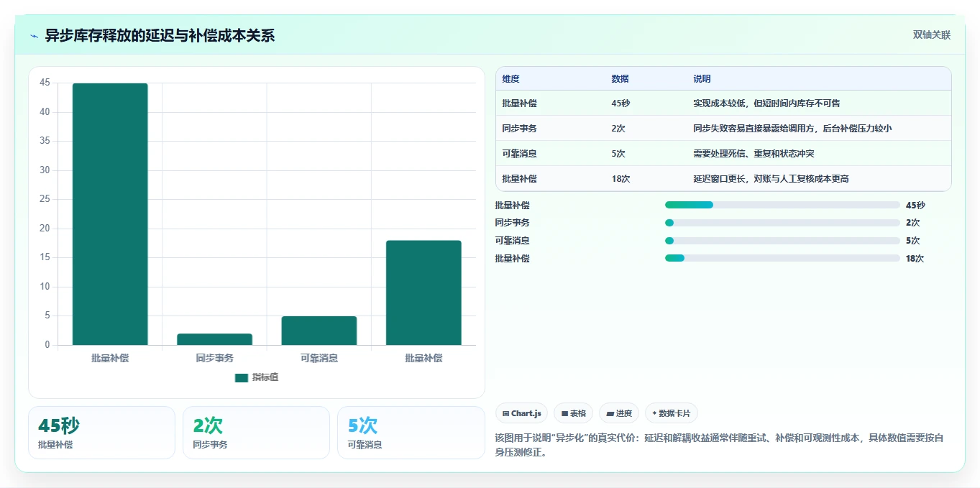Click the description 需要处理死信、重复和状态冲突
This screenshot has width=980, height=488.
[x=754, y=154]
